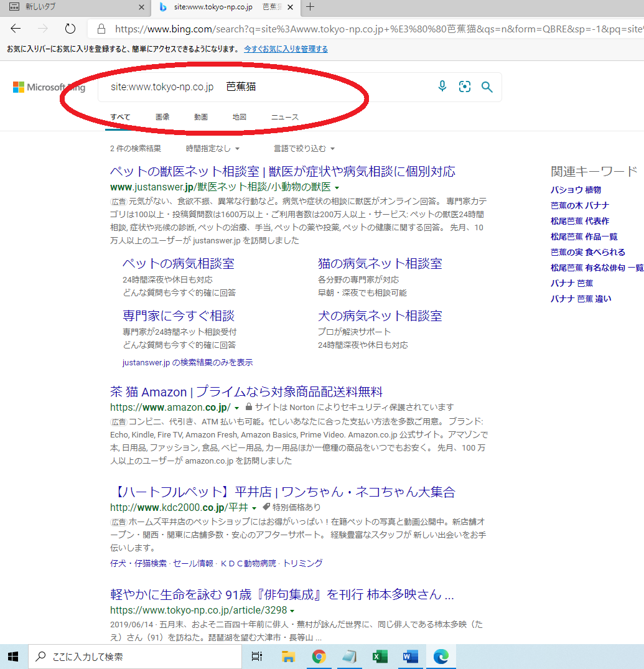Click the www.justanswer.jp green URL text

220,187
